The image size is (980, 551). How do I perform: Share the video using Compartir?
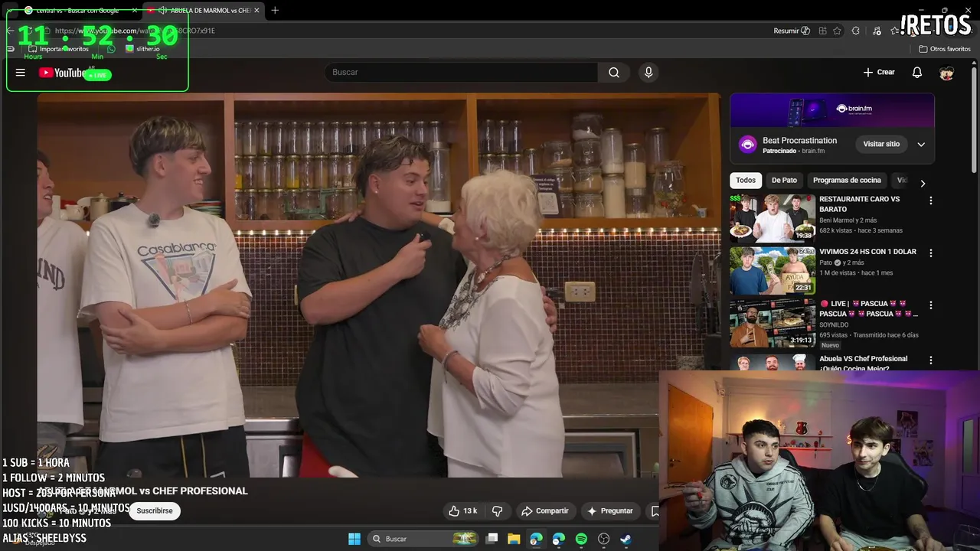(544, 510)
